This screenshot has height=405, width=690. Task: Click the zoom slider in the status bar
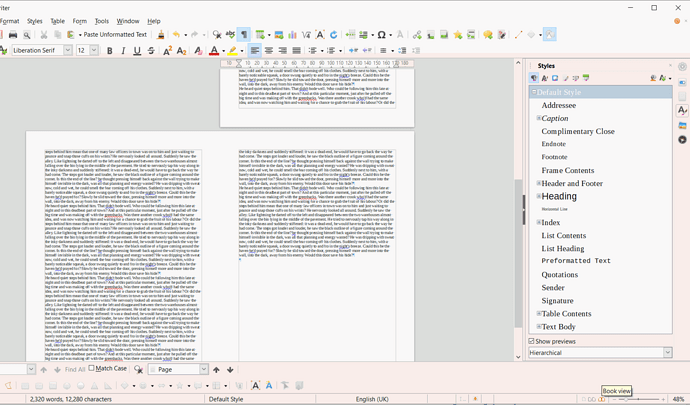pyautogui.click(x=639, y=399)
